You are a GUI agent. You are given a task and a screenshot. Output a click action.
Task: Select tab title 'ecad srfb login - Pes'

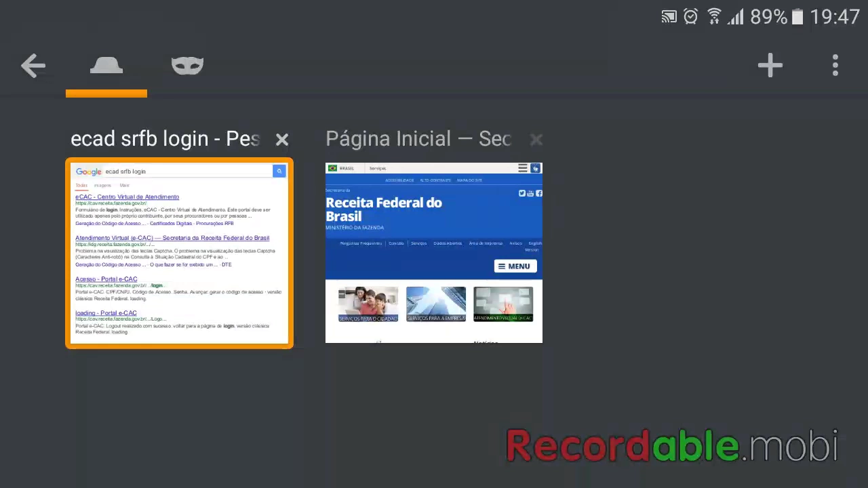165,139
